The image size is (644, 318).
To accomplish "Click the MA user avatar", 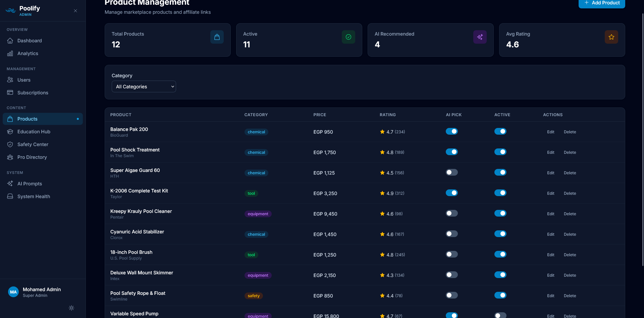I will point(13,292).
